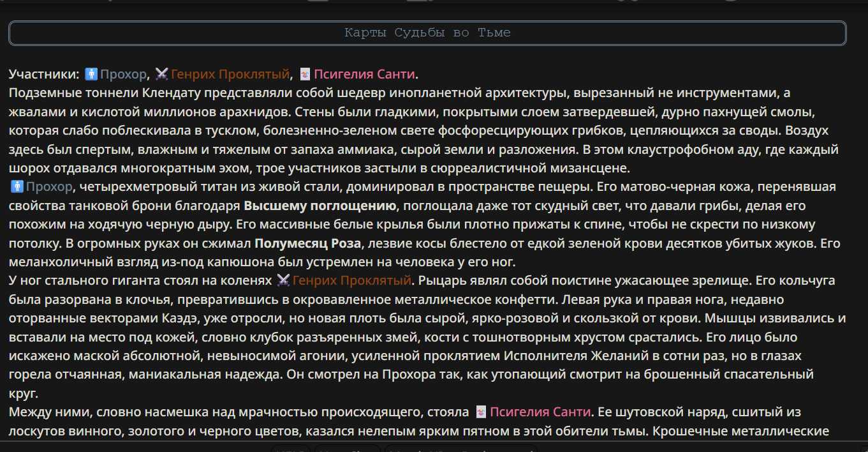This screenshot has height=452, width=868.
Task: Click the joker card icon in the Участники line
Action: (305, 74)
